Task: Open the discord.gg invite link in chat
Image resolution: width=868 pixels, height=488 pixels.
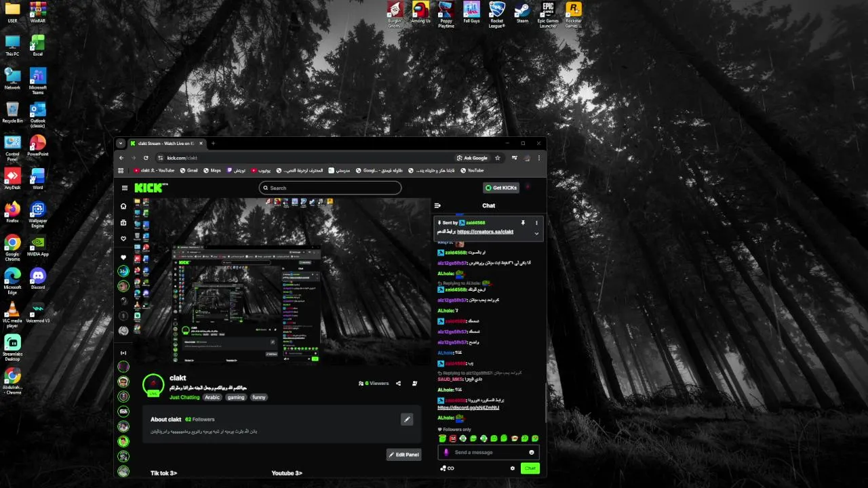Action: click(x=469, y=407)
